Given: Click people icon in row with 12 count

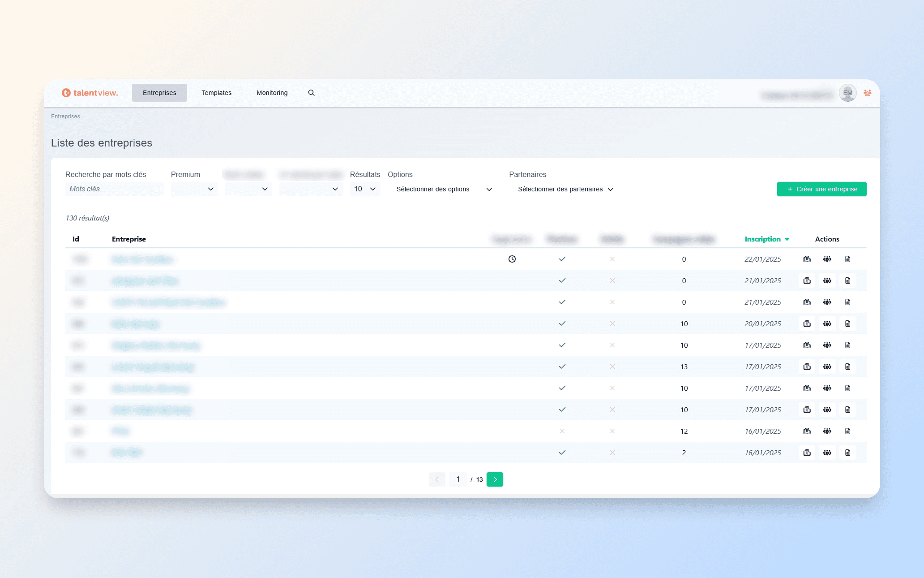Looking at the screenshot, I should click(827, 431).
